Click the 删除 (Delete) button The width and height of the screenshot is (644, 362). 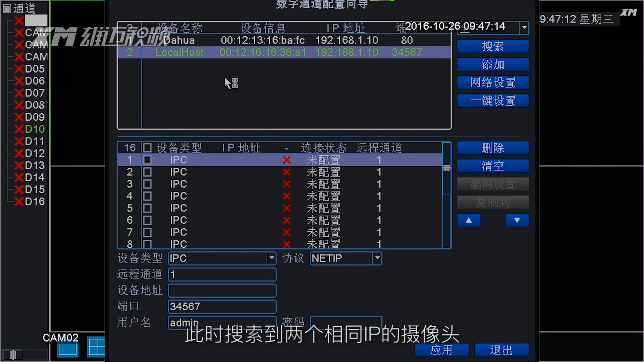pos(492,148)
